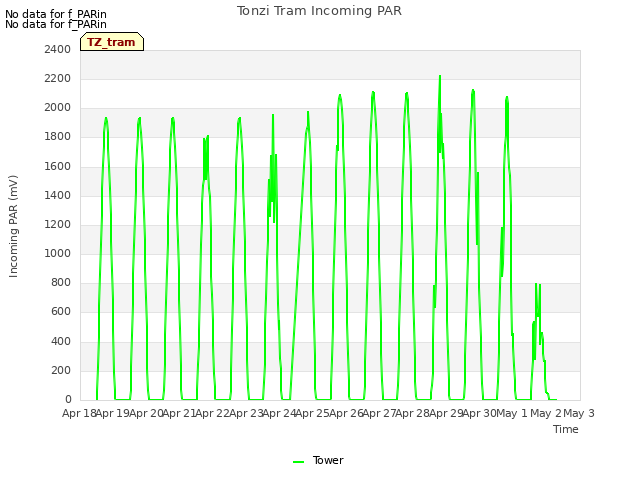Image resolution: width=640 pixels, height=480 pixels.
Task: Click the Apr 27 x-axis tick label
Action: pyautogui.click(x=379, y=413)
